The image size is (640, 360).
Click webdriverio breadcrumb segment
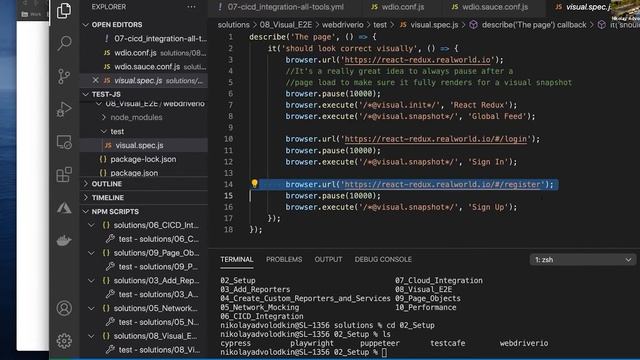tap(342, 25)
